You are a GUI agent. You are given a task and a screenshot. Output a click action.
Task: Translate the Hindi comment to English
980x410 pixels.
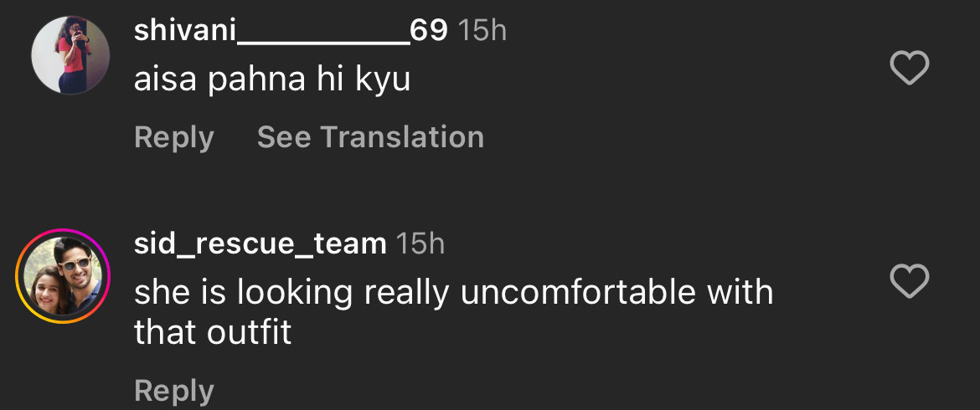[370, 137]
